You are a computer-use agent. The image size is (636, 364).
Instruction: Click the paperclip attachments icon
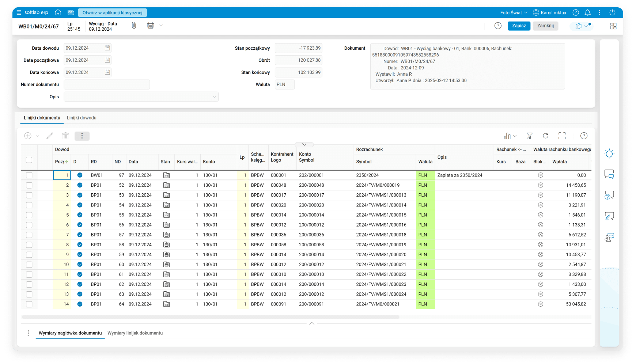pos(134,26)
